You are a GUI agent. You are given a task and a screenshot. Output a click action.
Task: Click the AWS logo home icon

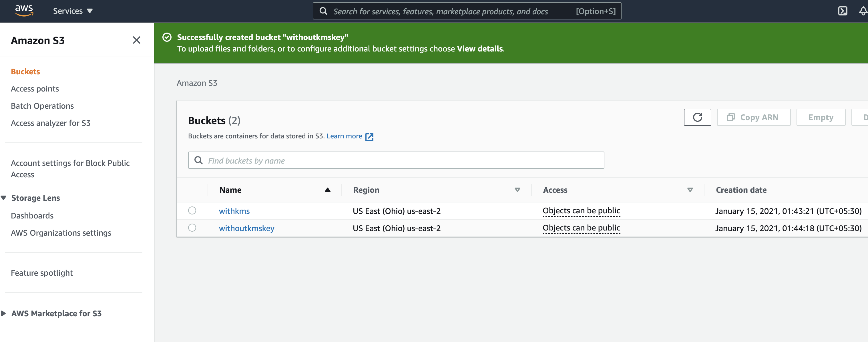pos(24,11)
